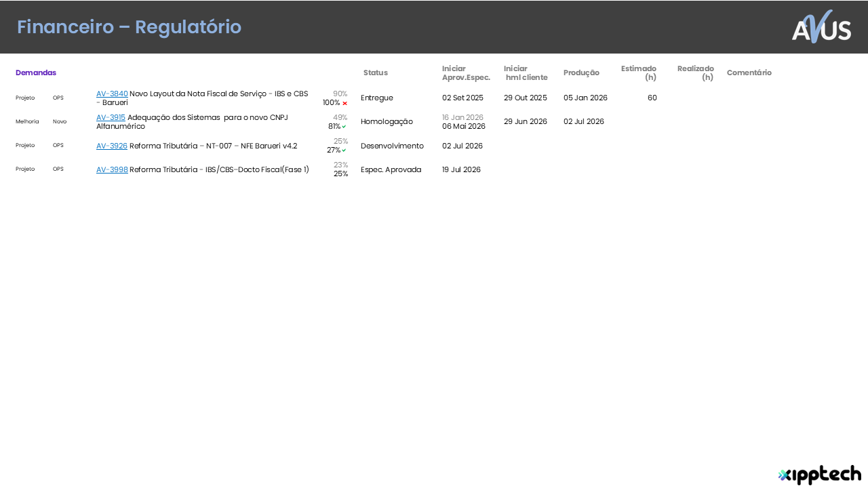The height and width of the screenshot is (488, 868).
Task: Open the AV-3926 demand link
Action: pos(112,146)
